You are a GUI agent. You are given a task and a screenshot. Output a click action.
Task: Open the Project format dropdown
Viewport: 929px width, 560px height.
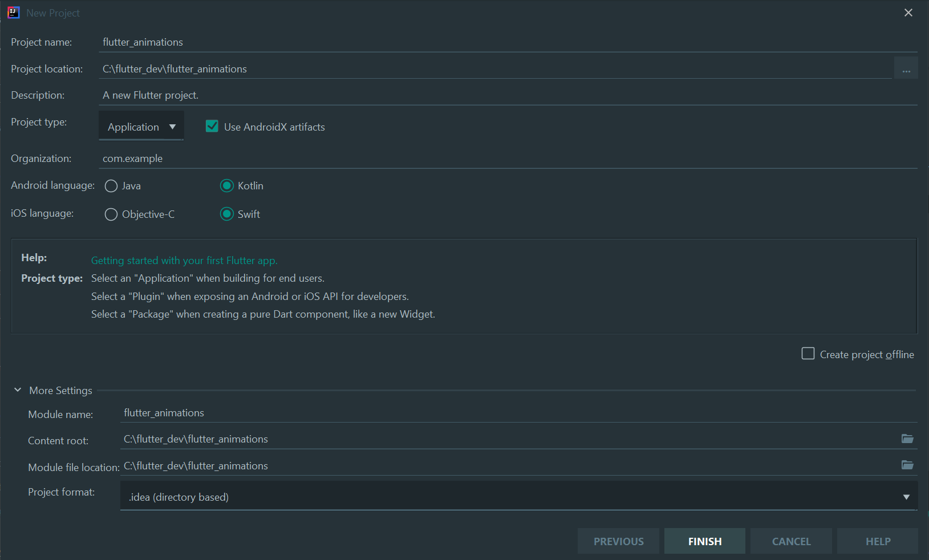518,496
